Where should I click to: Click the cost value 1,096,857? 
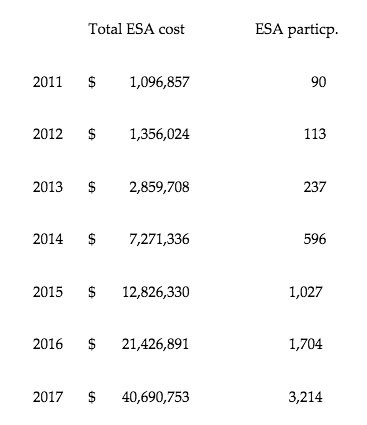pyautogui.click(x=159, y=82)
